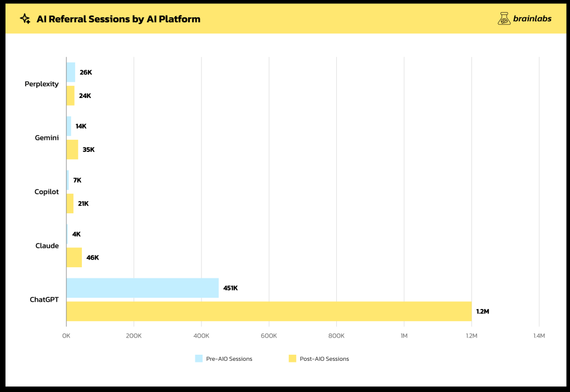
Task: Click the 7K data label
Action: (77, 180)
